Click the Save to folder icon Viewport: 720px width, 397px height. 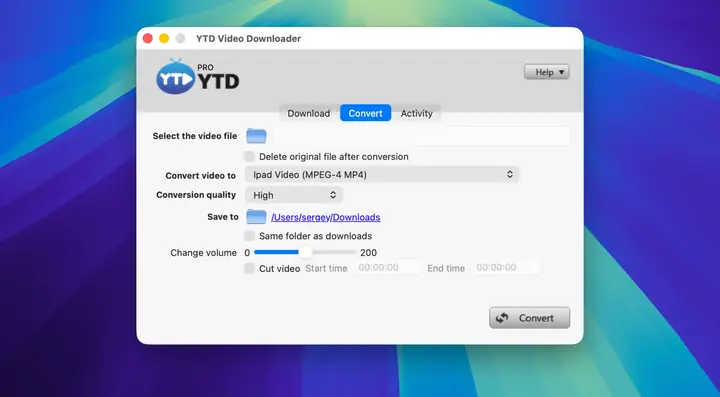coord(256,217)
